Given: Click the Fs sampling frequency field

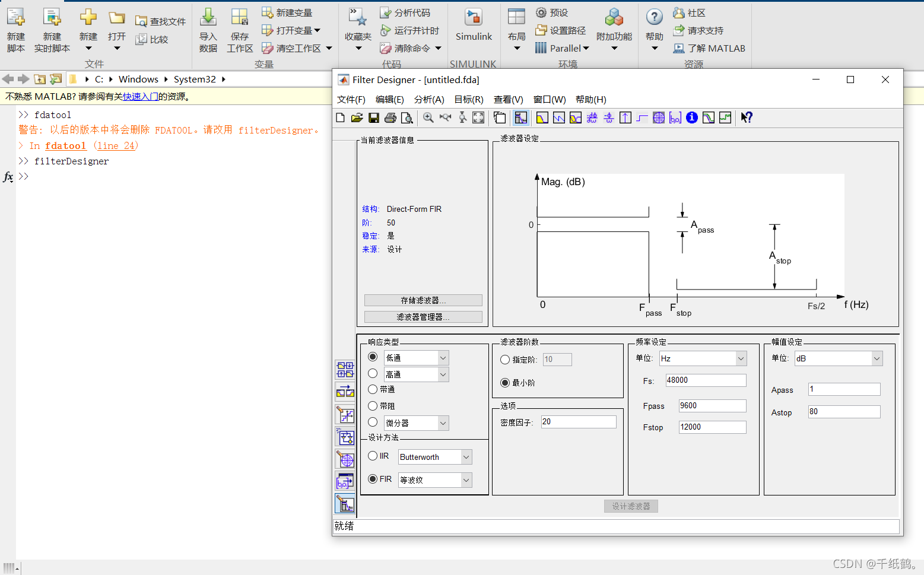Looking at the screenshot, I should coord(706,380).
